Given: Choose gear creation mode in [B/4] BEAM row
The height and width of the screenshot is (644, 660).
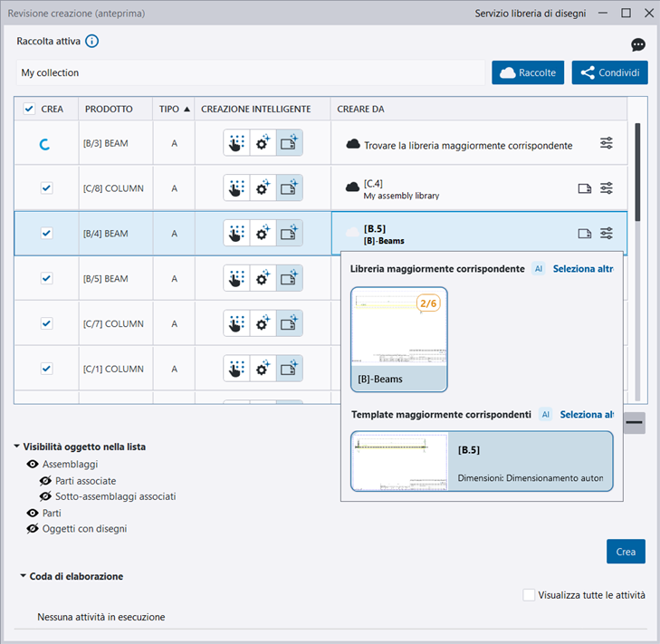Looking at the screenshot, I should 263,234.
